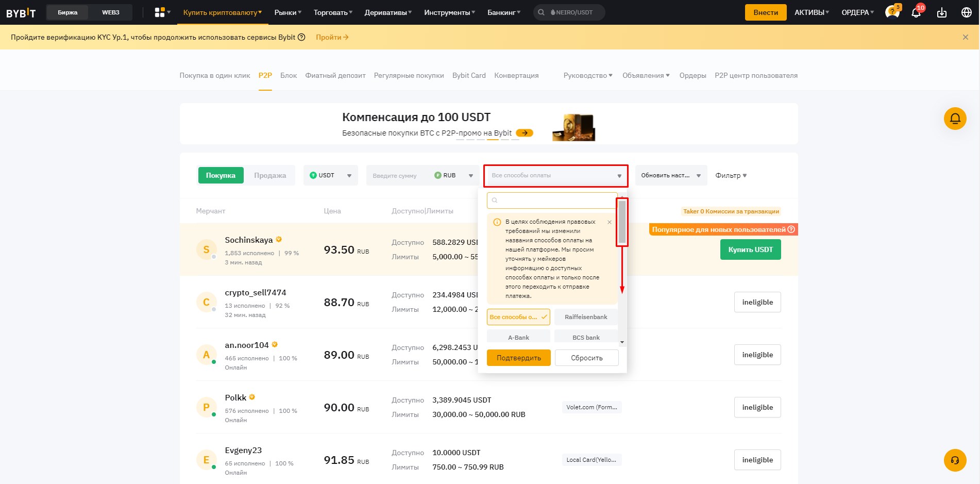Click the Polkk verified badge icon
The image size is (980, 484).
(x=252, y=397)
